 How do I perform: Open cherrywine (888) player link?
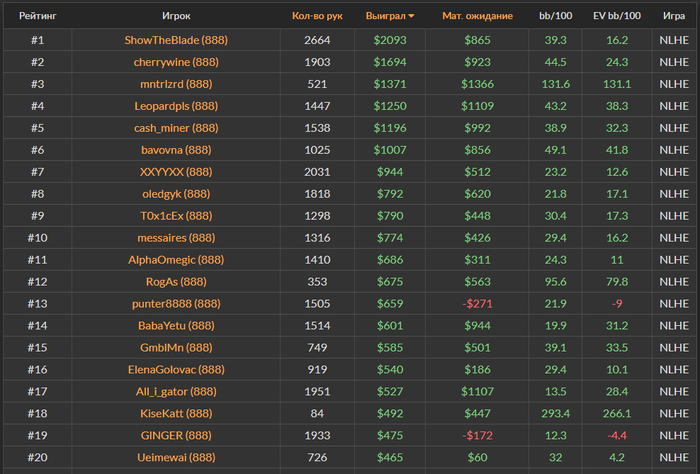click(x=176, y=62)
